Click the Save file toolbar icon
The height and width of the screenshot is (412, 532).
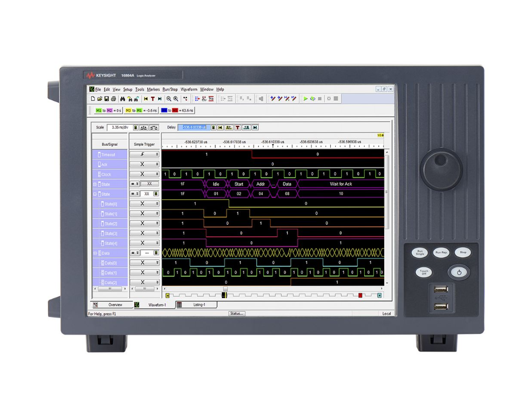coord(107,99)
